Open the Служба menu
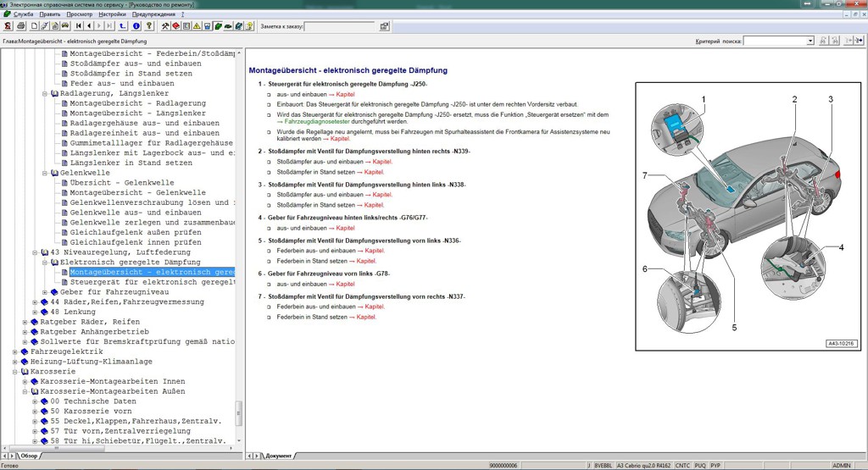The height and width of the screenshot is (470, 868). click(x=23, y=14)
